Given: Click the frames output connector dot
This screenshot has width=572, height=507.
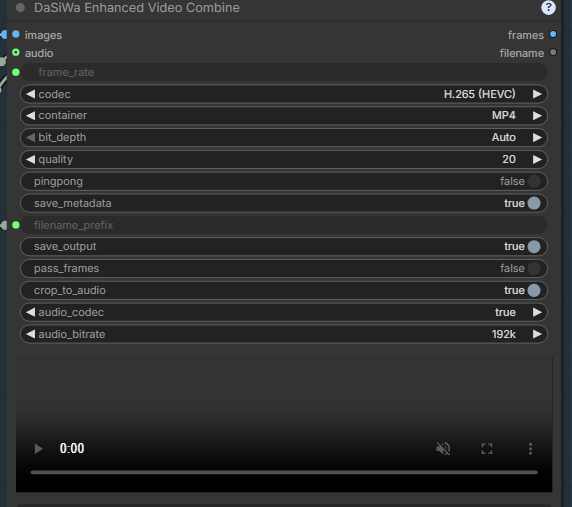Looking at the screenshot, I should point(553,34).
